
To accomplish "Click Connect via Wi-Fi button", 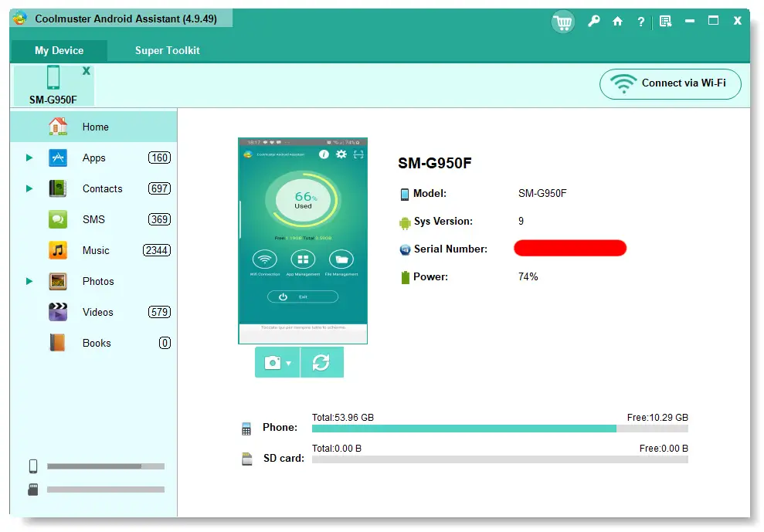I will (670, 84).
